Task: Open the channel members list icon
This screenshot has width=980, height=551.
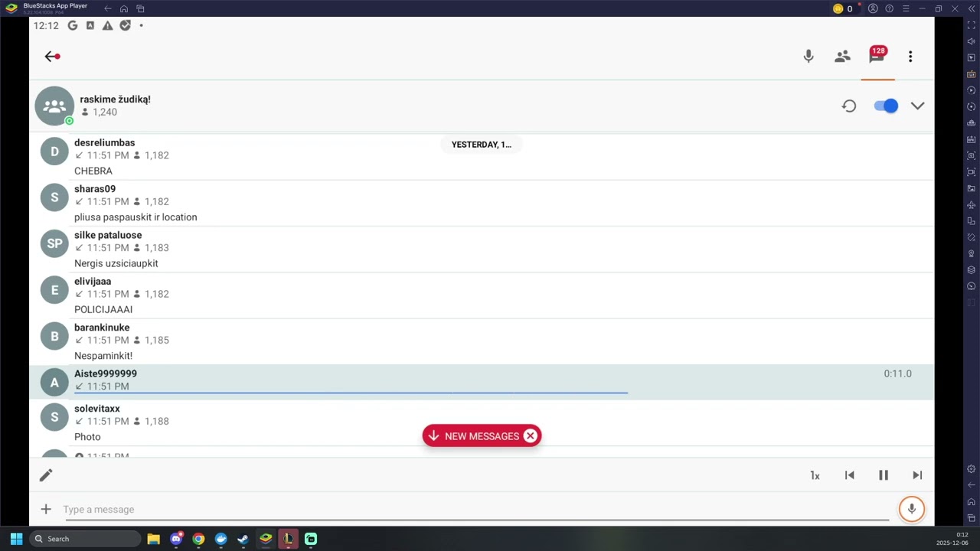Action: [x=842, y=57]
